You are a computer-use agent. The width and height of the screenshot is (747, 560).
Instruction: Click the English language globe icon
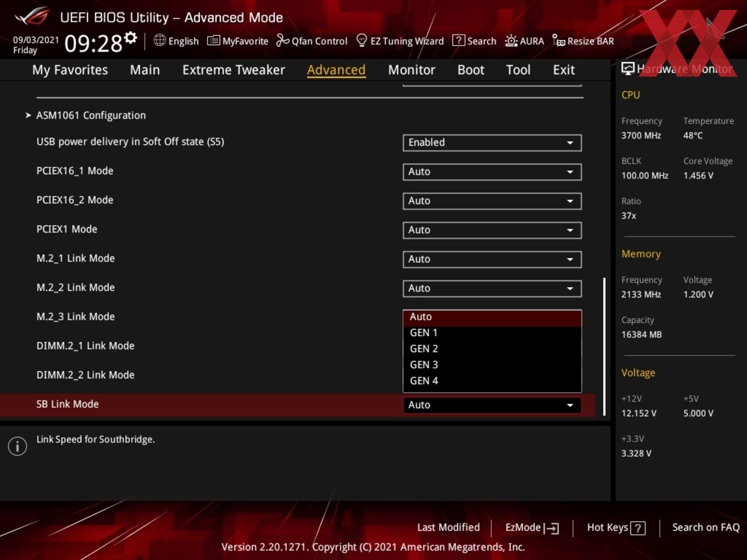point(159,40)
